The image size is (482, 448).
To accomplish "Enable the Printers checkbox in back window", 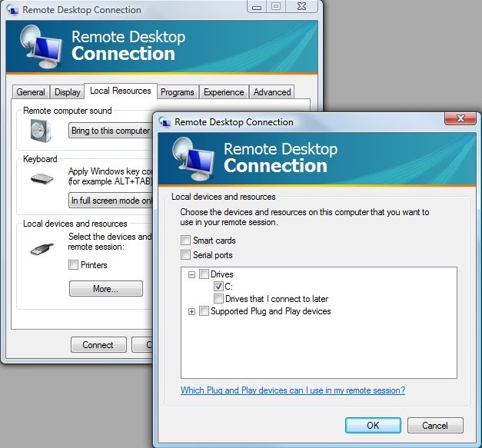I will pyautogui.click(x=73, y=264).
